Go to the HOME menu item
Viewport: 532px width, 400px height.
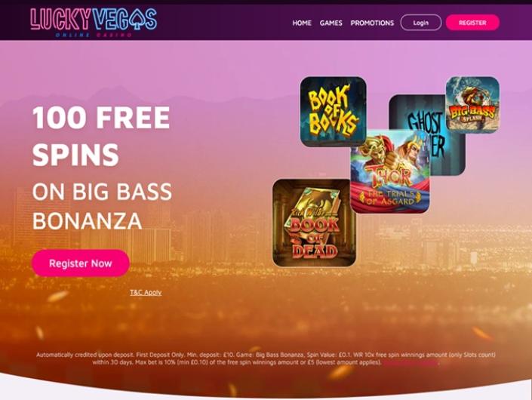[x=302, y=23]
